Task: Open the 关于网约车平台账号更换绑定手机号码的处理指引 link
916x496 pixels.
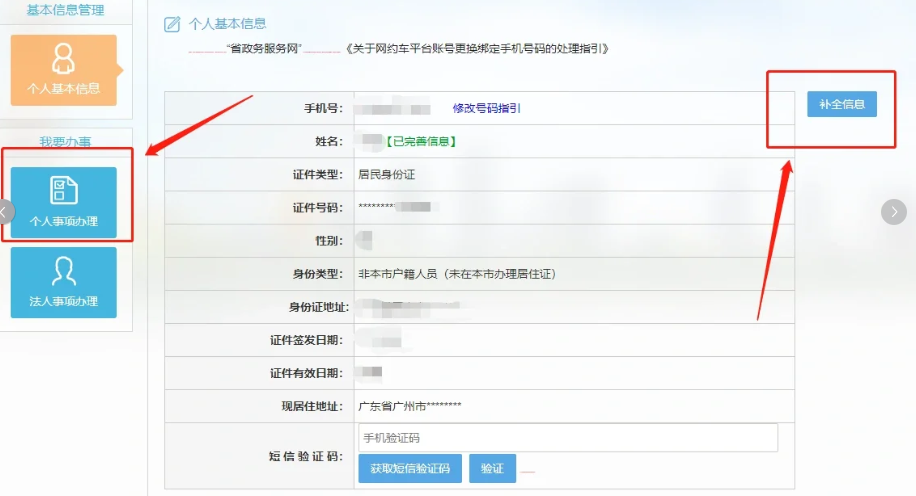Action: pyautogui.click(x=475, y=48)
